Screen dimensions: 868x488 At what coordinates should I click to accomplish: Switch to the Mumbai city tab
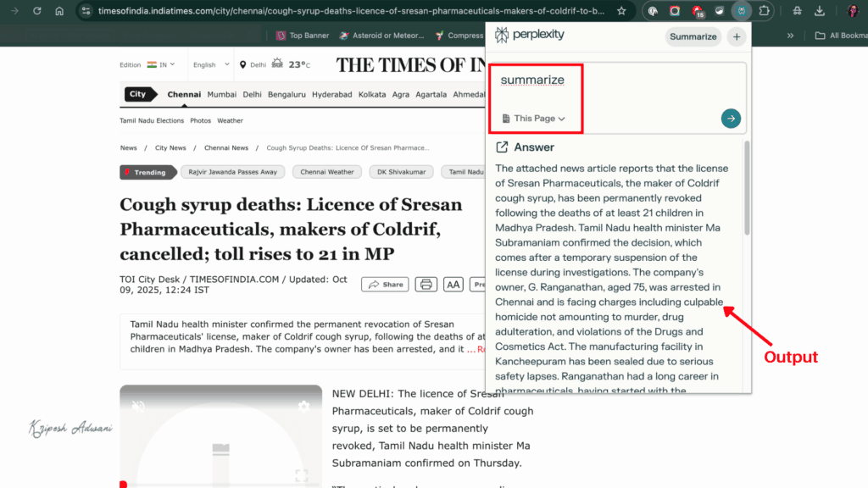coord(221,94)
